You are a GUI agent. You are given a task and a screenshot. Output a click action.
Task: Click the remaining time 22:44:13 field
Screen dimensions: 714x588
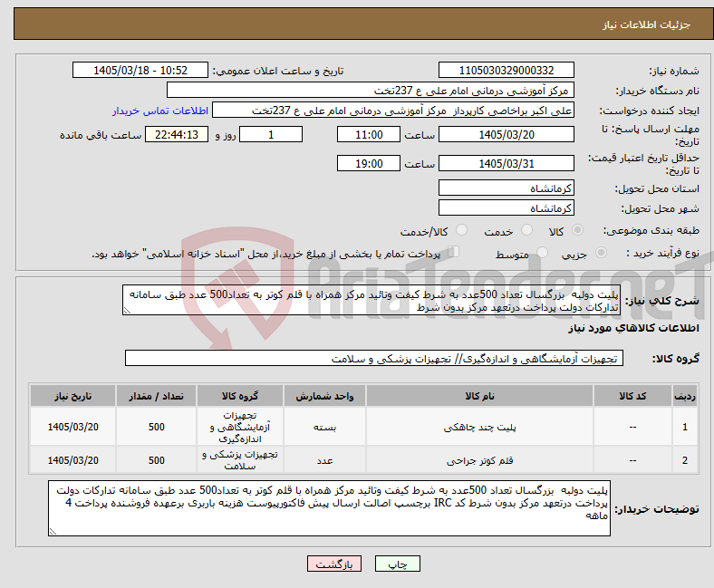(177, 134)
